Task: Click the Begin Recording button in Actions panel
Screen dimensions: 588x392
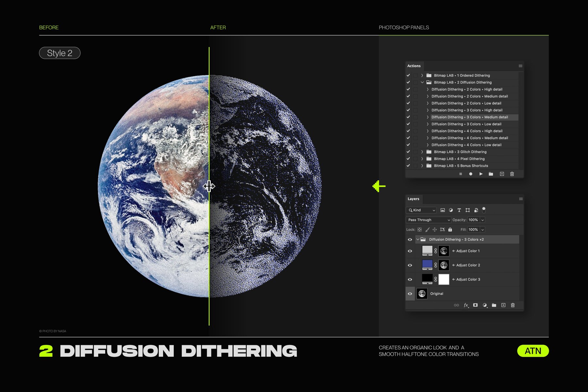Action: [x=471, y=174]
